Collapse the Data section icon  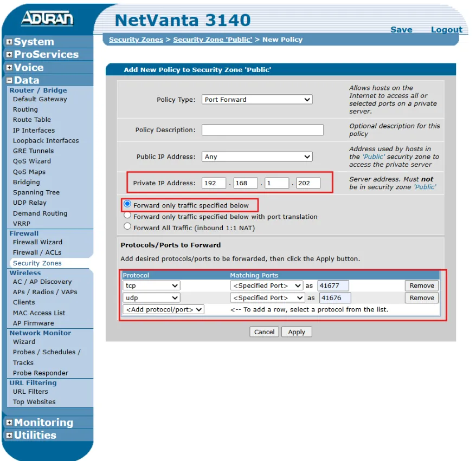pyautogui.click(x=9, y=81)
